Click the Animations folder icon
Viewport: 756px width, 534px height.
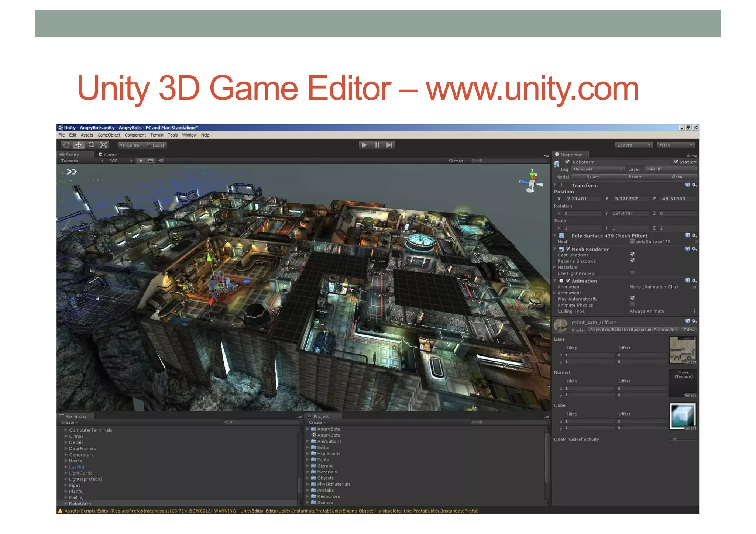tap(313, 441)
